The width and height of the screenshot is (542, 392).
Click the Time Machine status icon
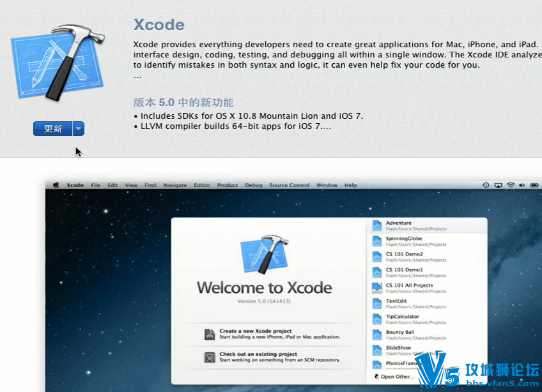[x=486, y=185]
